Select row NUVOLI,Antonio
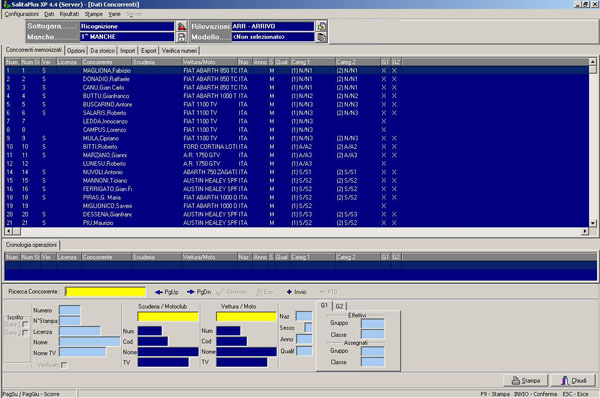 (297, 172)
